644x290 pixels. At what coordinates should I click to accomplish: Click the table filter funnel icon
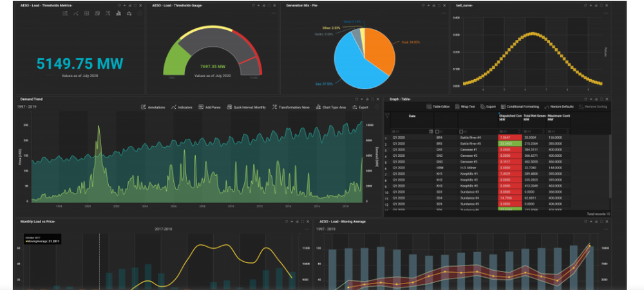pos(387,116)
